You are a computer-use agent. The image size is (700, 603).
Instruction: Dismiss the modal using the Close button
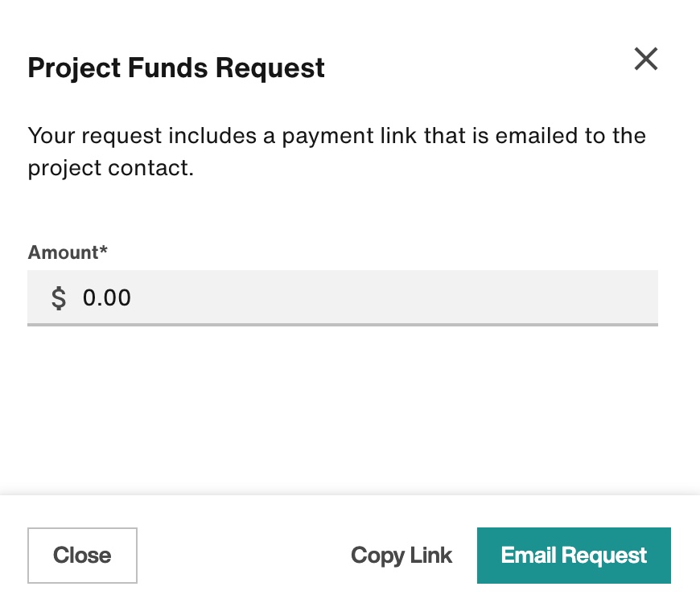click(x=82, y=555)
